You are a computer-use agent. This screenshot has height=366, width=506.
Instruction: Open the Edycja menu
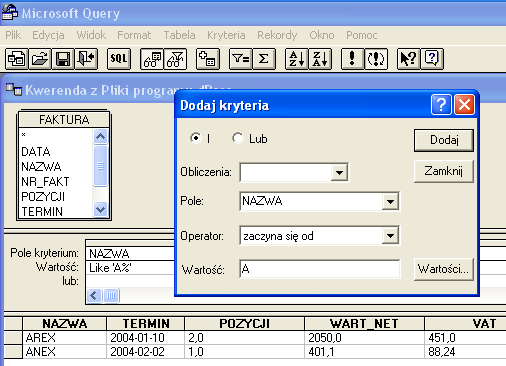point(48,35)
